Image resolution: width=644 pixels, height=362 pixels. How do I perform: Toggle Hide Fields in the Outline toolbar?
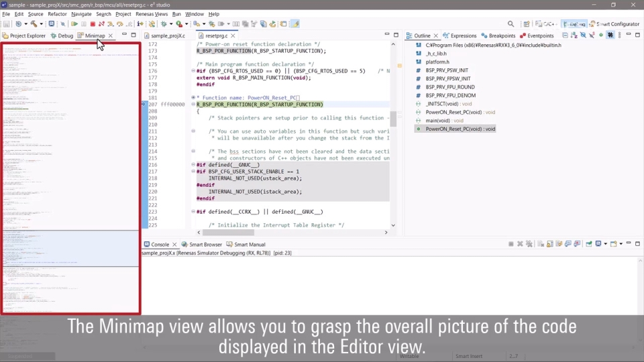583,36
